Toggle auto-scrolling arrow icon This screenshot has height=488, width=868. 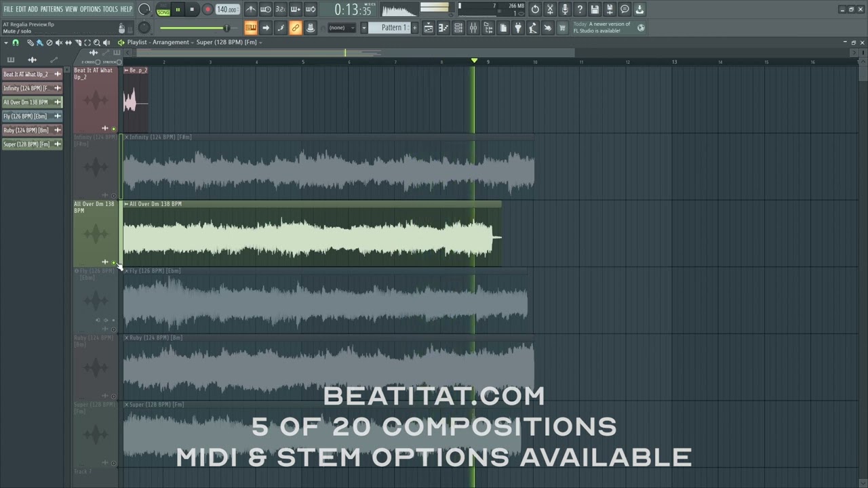point(266,28)
